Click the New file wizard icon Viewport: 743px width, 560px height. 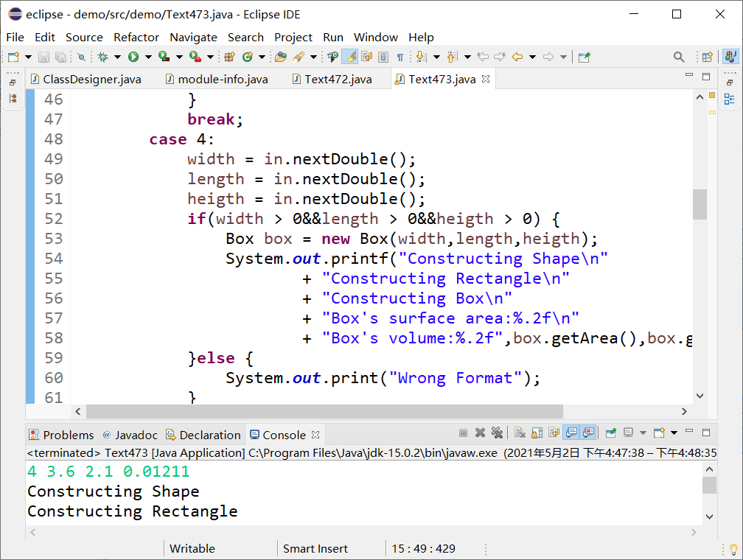pyautogui.click(x=13, y=57)
